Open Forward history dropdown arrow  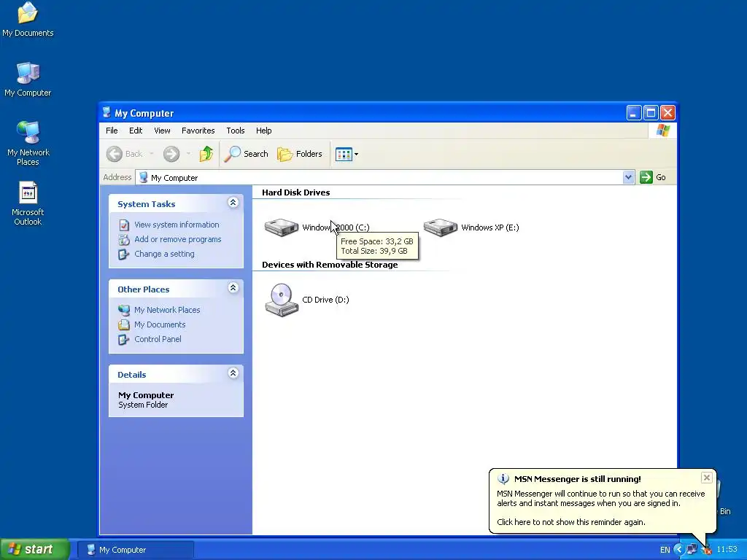click(189, 154)
